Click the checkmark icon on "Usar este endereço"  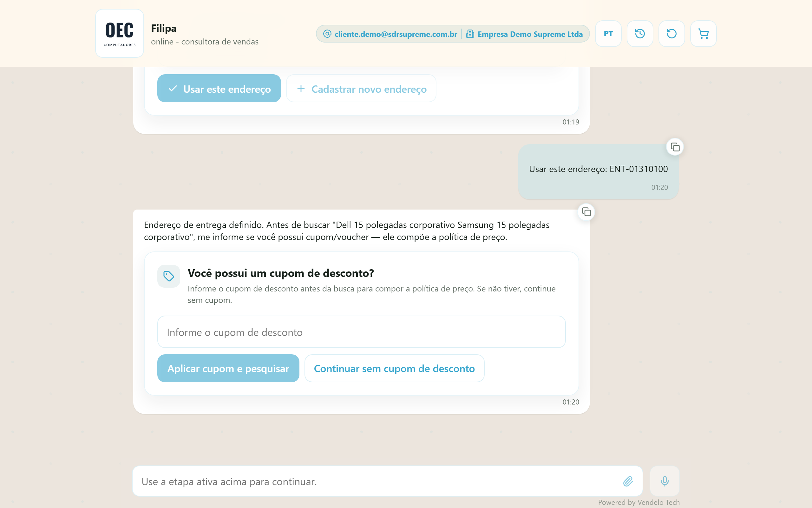173,89
